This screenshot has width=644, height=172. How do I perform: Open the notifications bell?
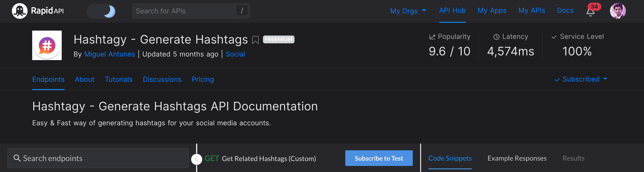pyautogui.click(x=590, y=12)
